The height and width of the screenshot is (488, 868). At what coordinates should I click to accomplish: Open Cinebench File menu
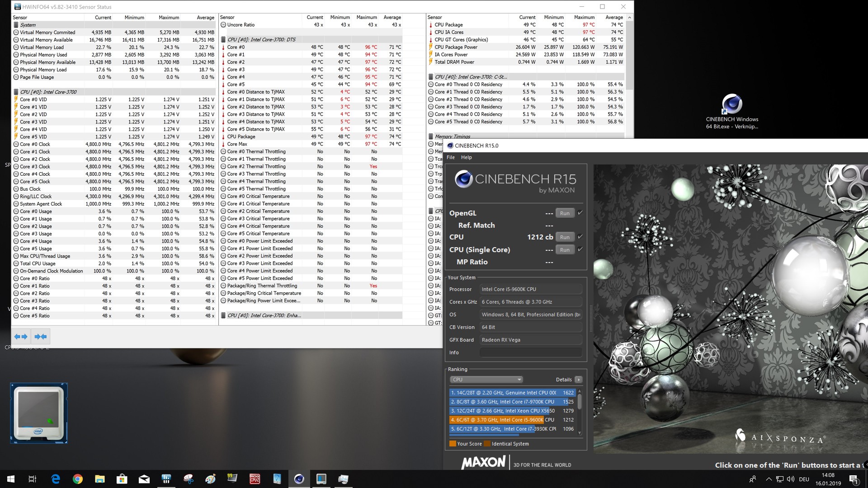451,157
